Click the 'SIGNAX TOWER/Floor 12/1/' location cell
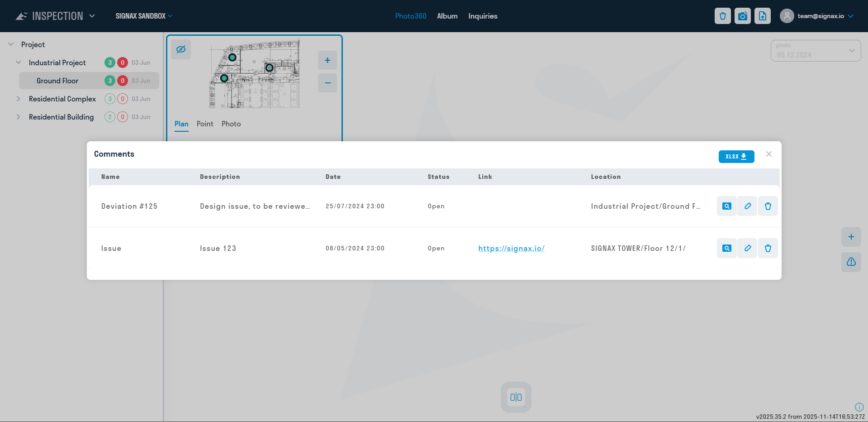Viewport: 868px width, 422px height. click(x=638, y=248)
